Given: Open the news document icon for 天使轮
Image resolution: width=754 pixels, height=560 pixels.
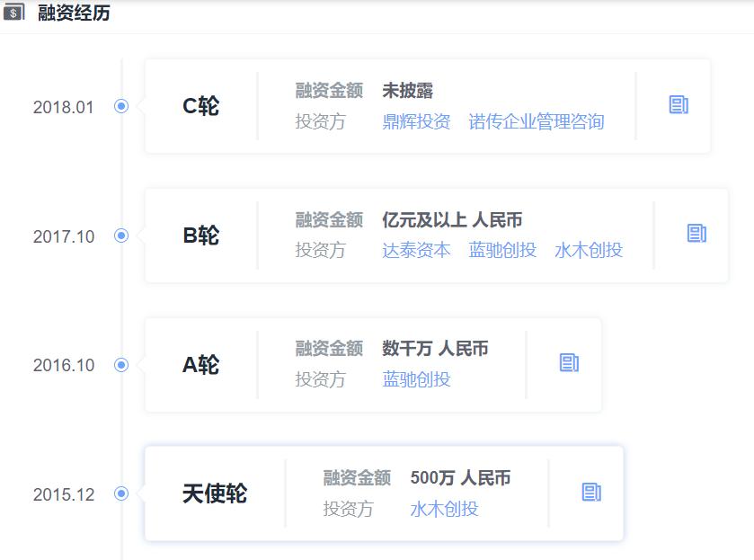Looking at the screenshot, I should click(591, 492).
